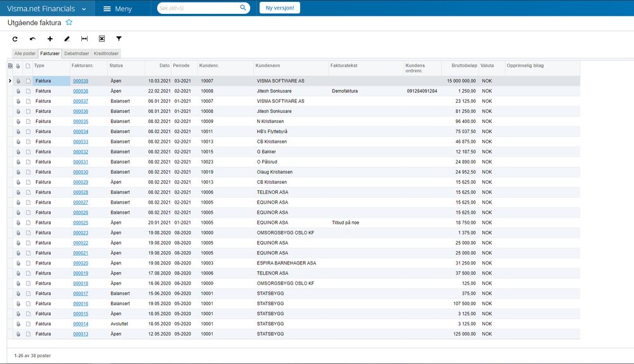Click the Fit columns width icon
This screenshot has width=634, height=364.
pos(84,39)
